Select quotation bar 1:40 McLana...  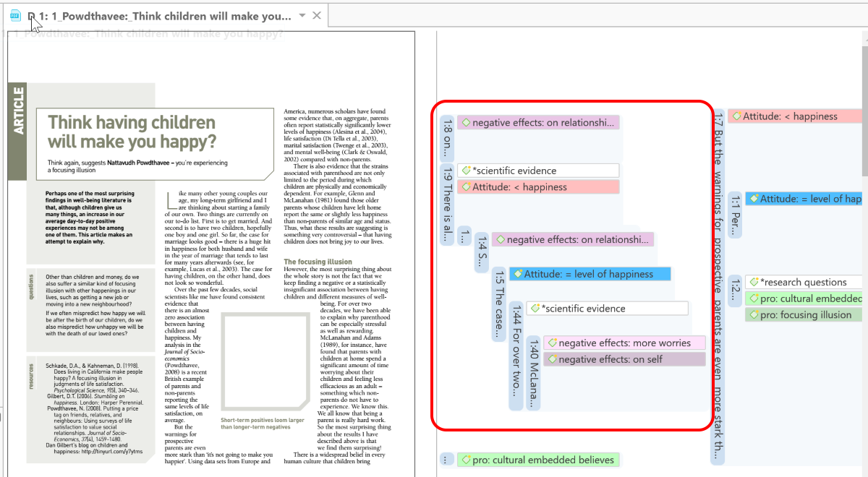[533, 373]
